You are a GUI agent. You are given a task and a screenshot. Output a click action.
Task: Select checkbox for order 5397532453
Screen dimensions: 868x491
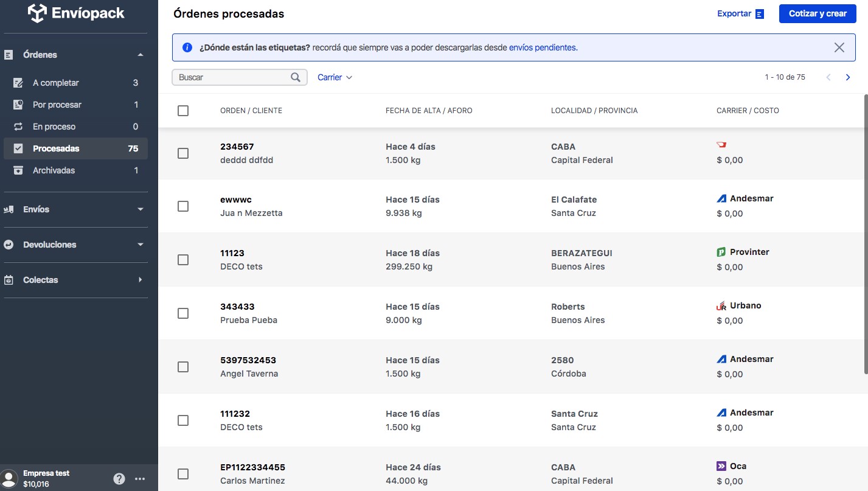pyautogui.click(x=183, y=367)
